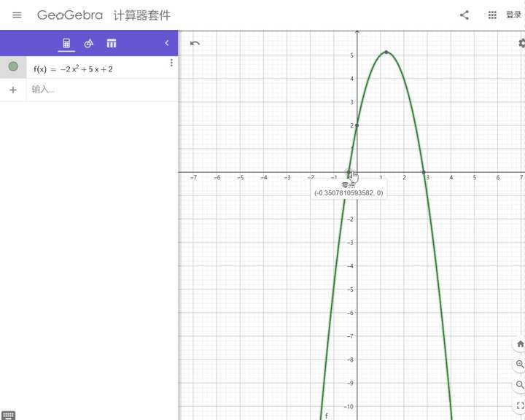This screenshot has width=525, height=420.
Task: Switch to the Table of values tab
Action: click(112, 43)
